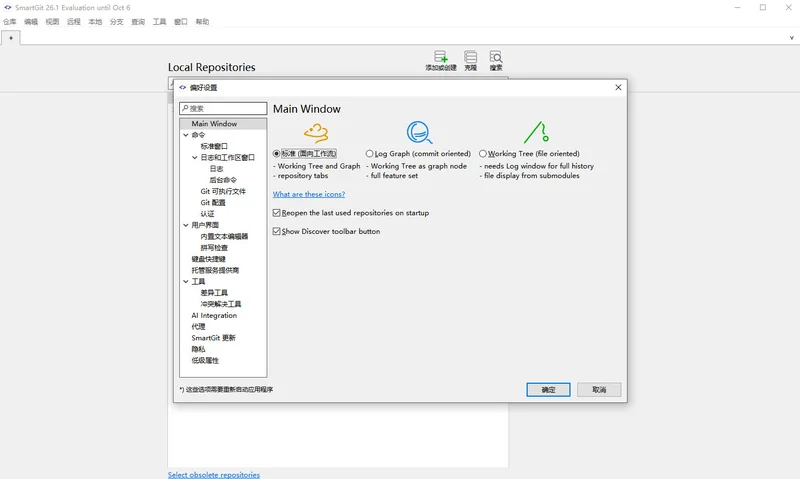Select the star home tab

pyautogui.click(x=11, y=38)
